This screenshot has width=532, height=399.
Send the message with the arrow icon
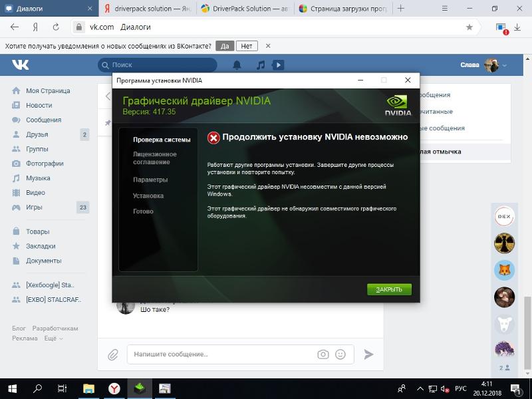pyautogui.click(x=368, y=354)
